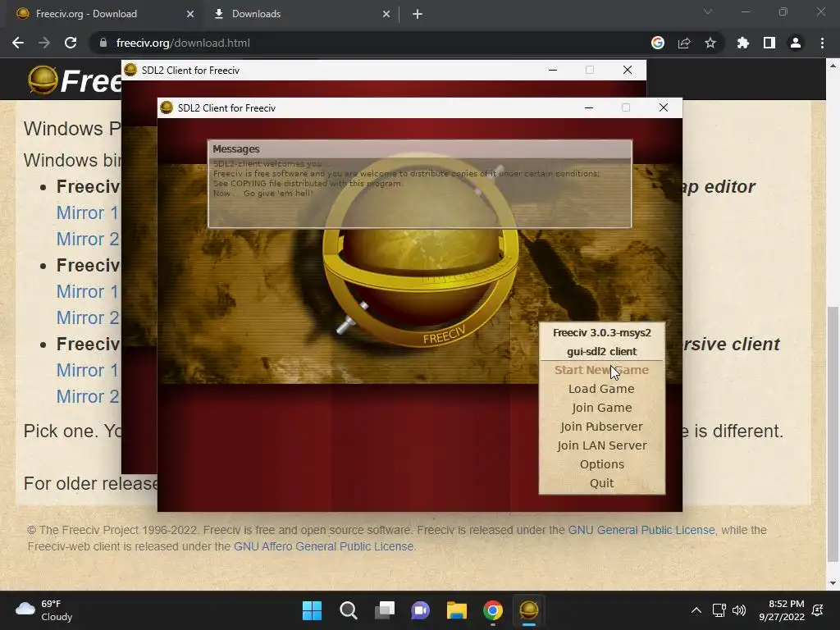Choose Join LAN Server entry
Screen dimensions: 840x630
point(601,445)
